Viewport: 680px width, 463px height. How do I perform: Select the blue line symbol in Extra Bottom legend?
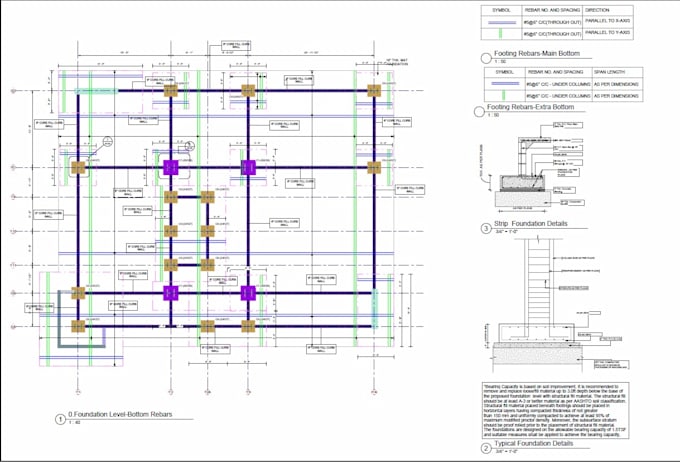pos(505,83)
